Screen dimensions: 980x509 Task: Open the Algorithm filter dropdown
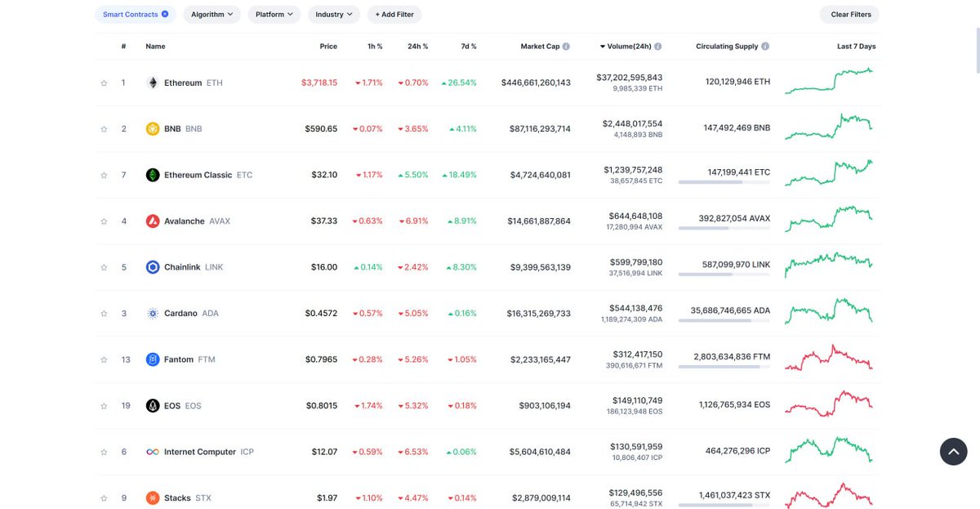coord(212,15)
